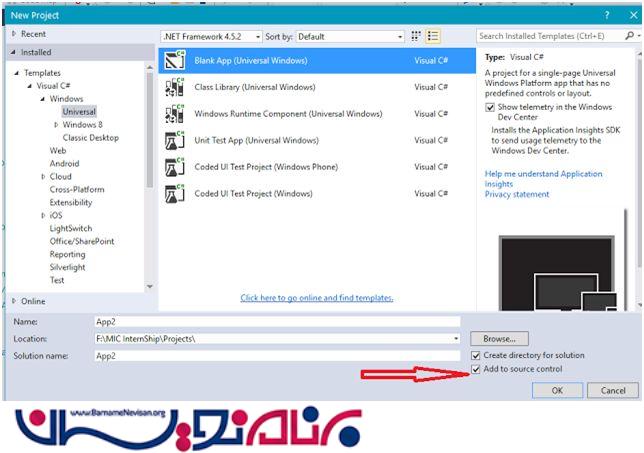Expand the Cloud tree node
The height and width of the screenshot is (453, 644).
click(x=43, y=176)
